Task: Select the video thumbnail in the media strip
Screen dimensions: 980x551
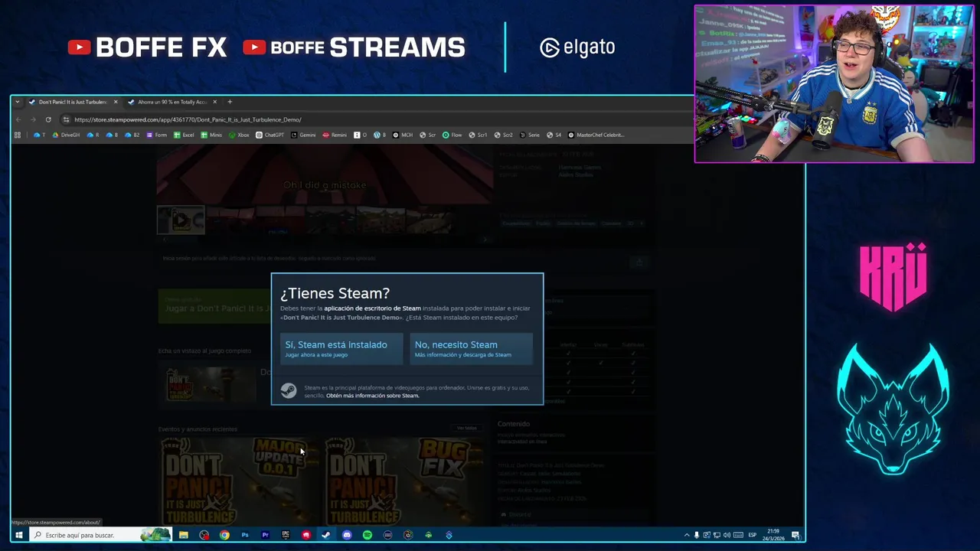Action: click(181, 220)
